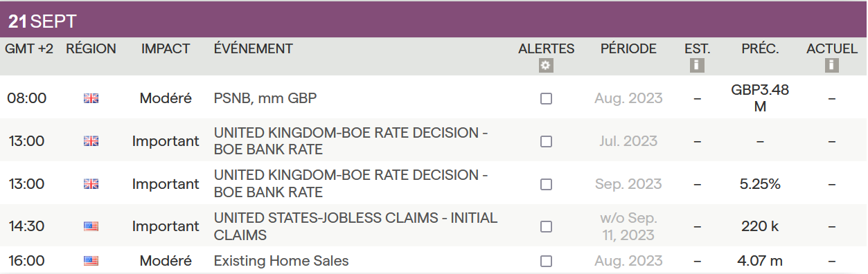
Task: Select the IMPACT column header
Action: point(166,49)
